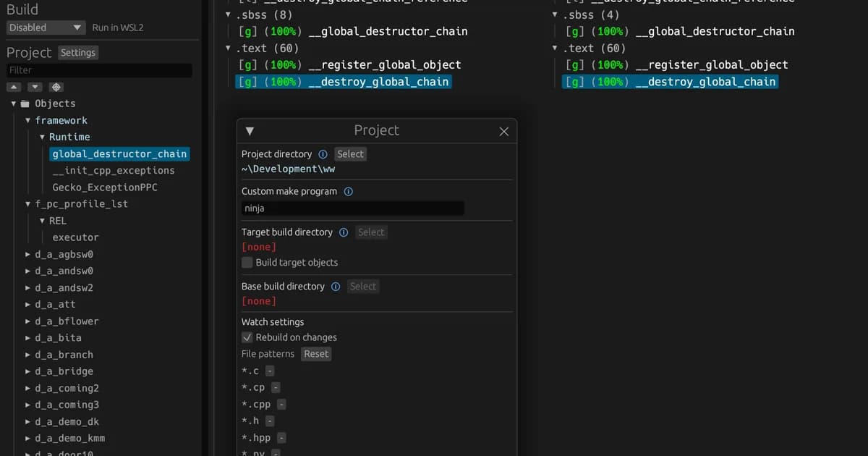868x456 pixels.
Task: Click info icon beside Project directory
Action: pyautogui.click(x=323, y=154)
